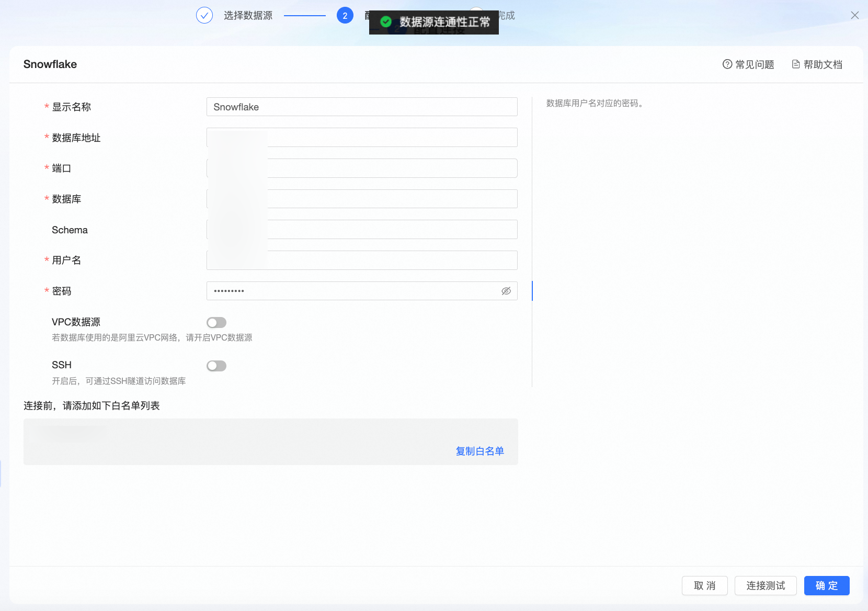The height and width of the screenshot is (611, 868).
Task: Close the Snowflake data source dialog
Action: tap(855, 15)
